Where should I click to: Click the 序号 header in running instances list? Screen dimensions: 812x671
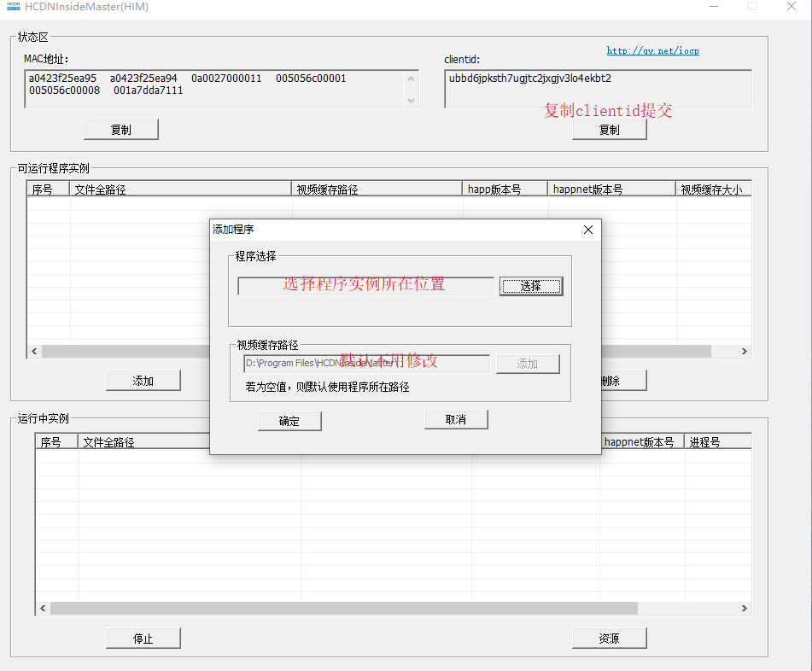pyautogui.click(x=57, y=442)
